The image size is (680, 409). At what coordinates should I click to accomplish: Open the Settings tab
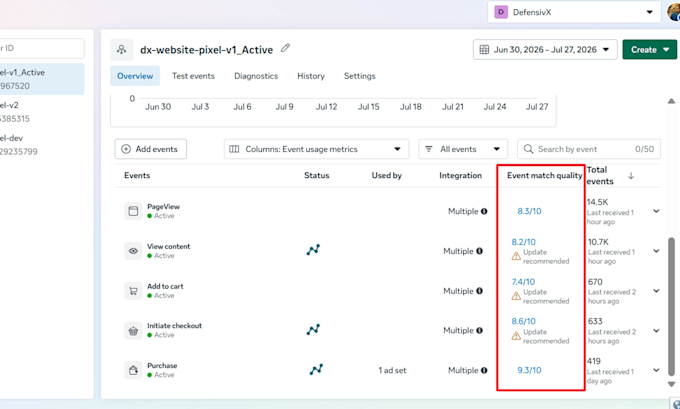[x=360, y=76]
